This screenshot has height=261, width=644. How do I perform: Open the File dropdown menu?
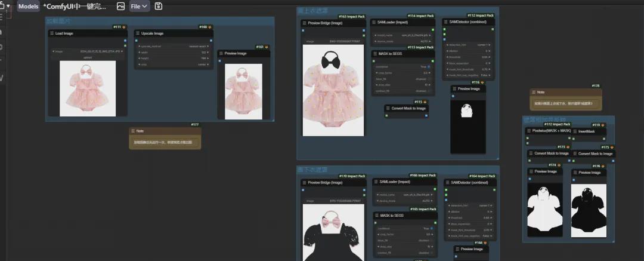click(139, 6)
